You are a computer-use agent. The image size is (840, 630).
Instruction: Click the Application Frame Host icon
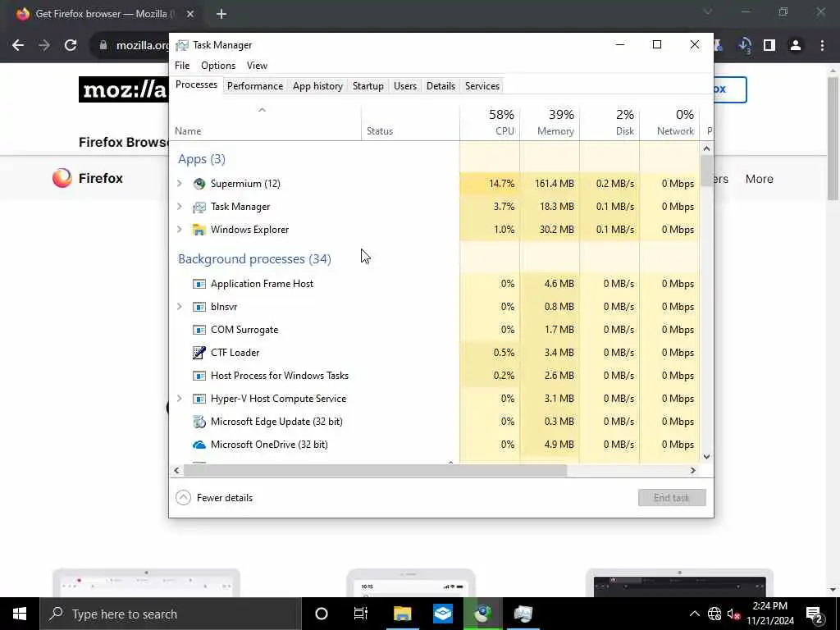click(199, 284)
